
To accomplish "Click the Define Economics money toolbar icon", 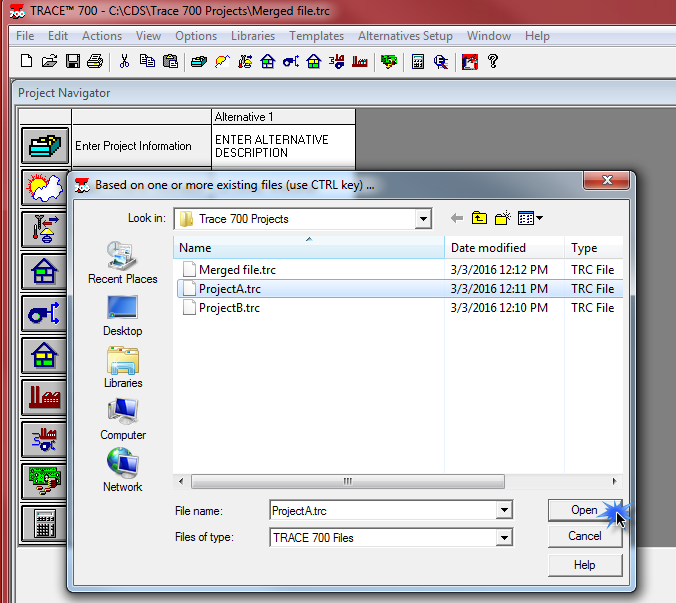I will pyautogui.click(x=388, y=62).
